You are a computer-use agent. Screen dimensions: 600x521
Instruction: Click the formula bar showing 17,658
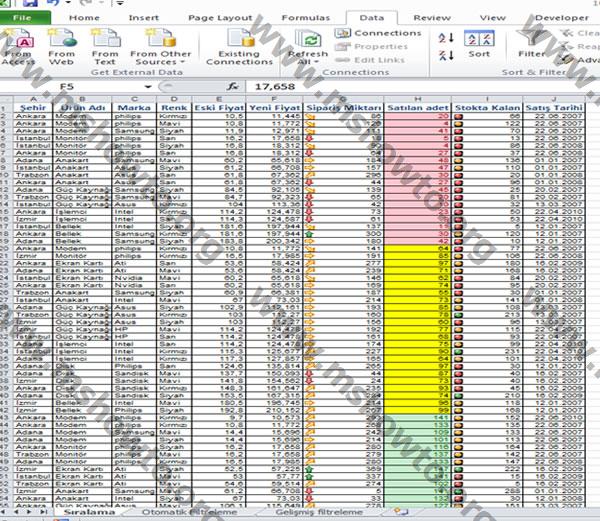(421, 87)
